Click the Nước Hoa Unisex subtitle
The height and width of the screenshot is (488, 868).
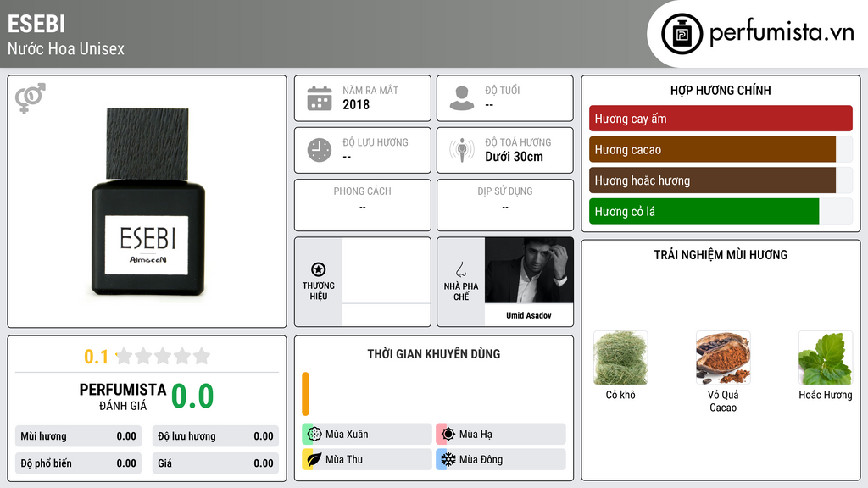pos(66,48)
